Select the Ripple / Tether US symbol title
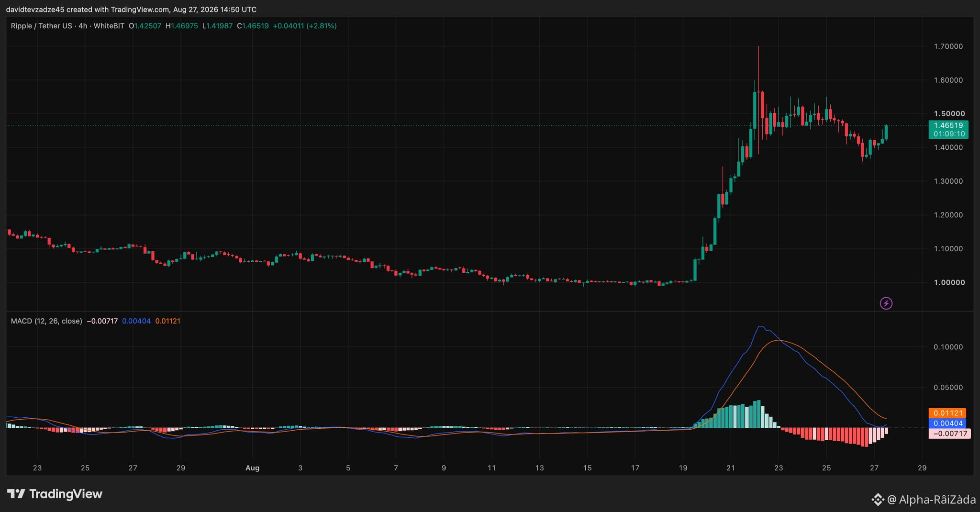This screenshot has height=512, width=980. coord(41,26)
